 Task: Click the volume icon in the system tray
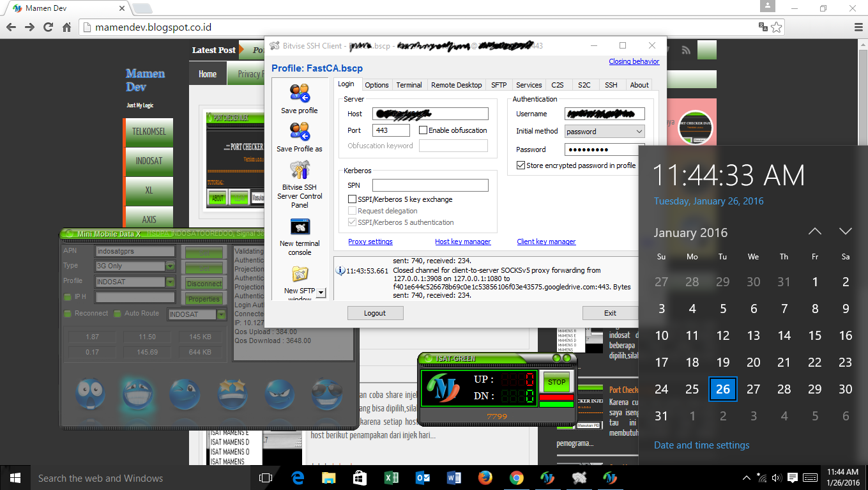coord(777,477)
